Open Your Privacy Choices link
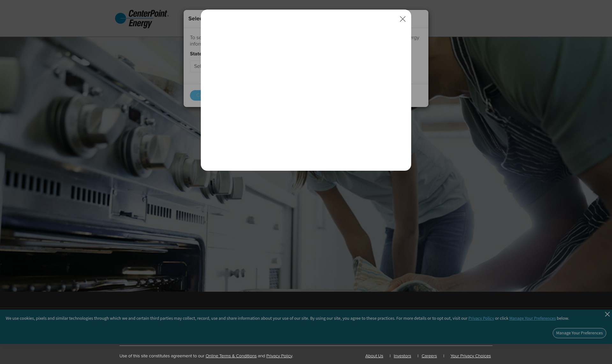The height and width of the screenshot is (364, 612). point(470,356)
